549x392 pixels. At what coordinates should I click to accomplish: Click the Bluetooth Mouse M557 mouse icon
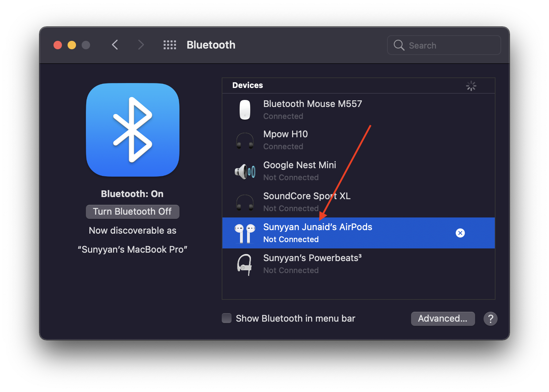pos(245,110)
